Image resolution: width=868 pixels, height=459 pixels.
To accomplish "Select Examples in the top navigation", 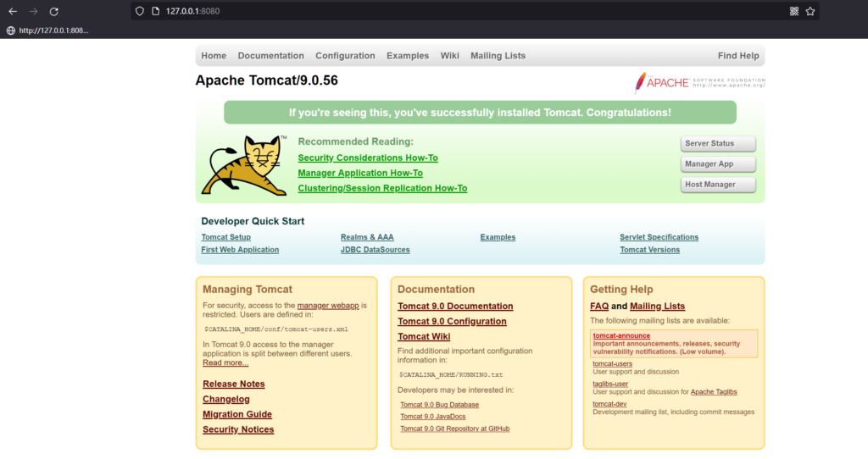I will point(408,56).
